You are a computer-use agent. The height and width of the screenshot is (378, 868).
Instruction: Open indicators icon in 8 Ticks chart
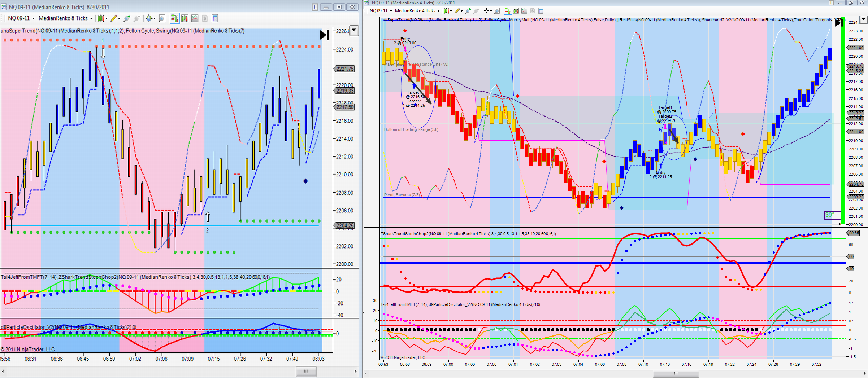(195, 18)
